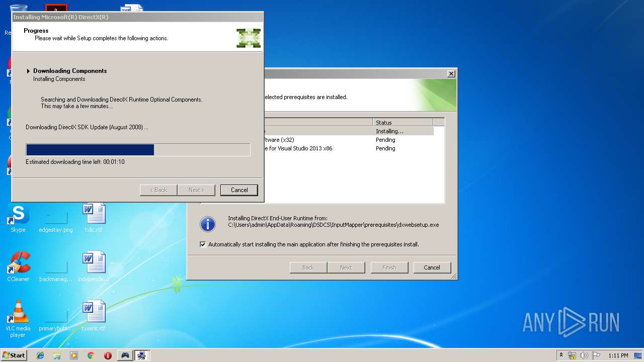The image size is (644, 362).
Task: Click the greyed Back button in DirectX setup
Action: (x=158, y=190)
